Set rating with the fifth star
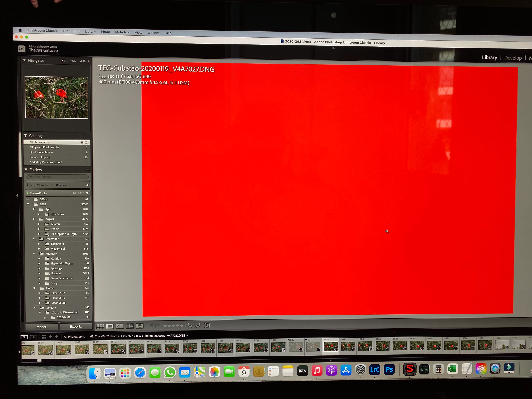The width and height of the screenshot is (532, 399). 182,326
